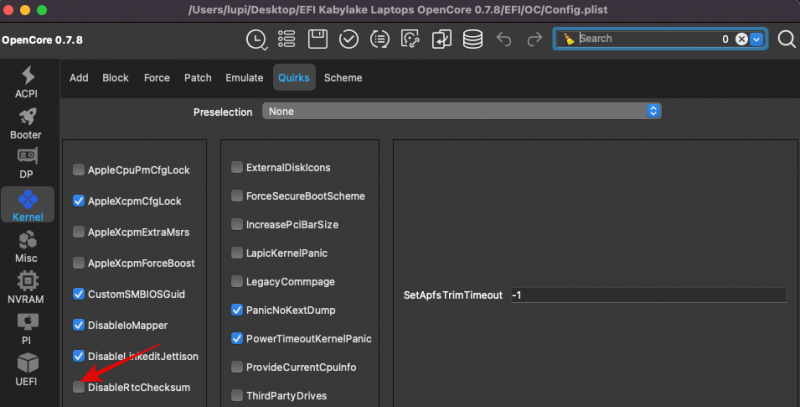This screenshot has height=407, width=800.
Task: Open the Emulate tab
Action: (x=244, y=78)
